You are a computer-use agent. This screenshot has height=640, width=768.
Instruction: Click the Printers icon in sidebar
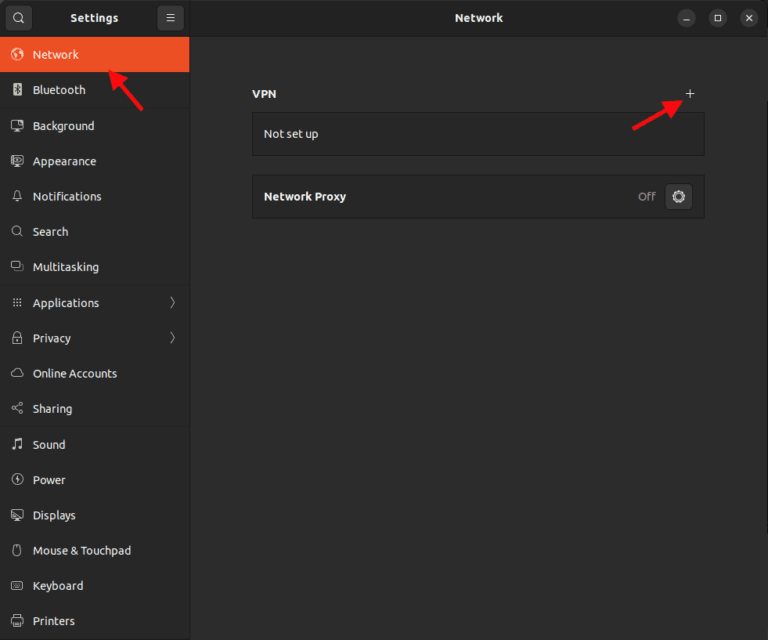pos(17,621)
